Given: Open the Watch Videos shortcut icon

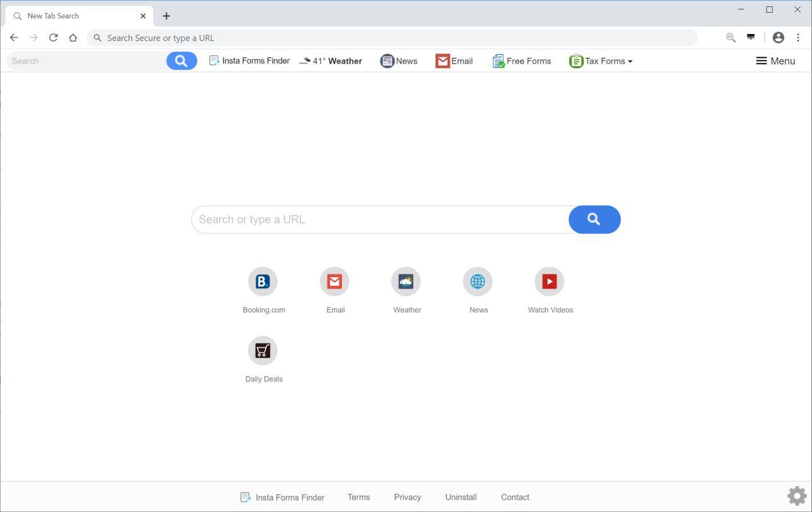Looking at the screenshot, I should click(549, 281).
